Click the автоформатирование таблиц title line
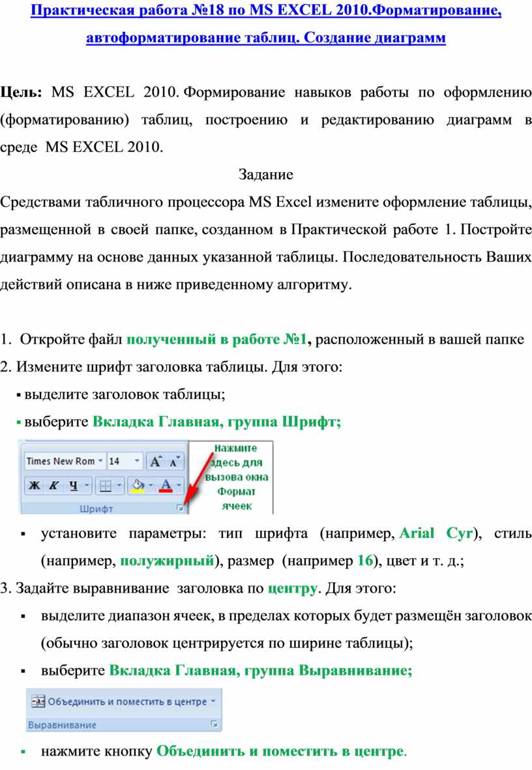This screenshot has height=770, width=532. coord(266,37)
